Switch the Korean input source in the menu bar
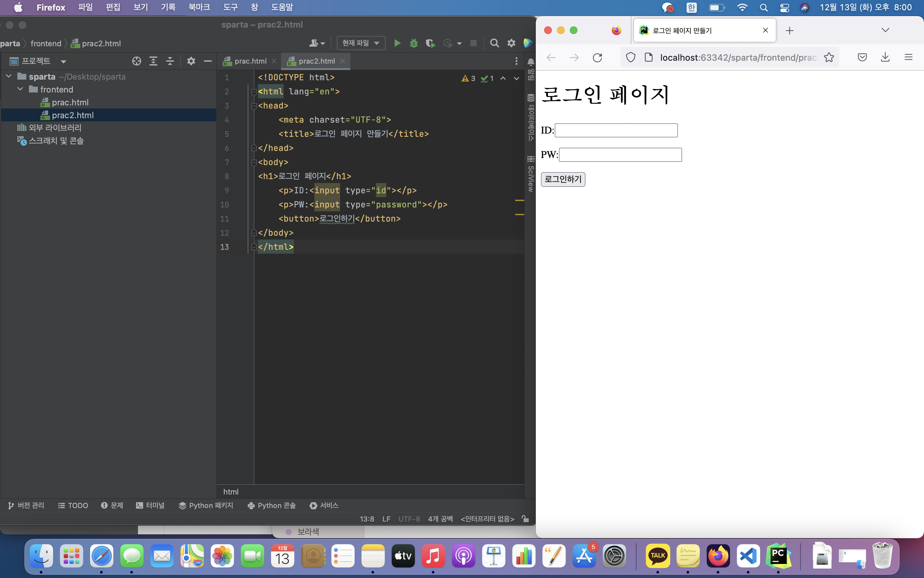 (x=691, y=8)
